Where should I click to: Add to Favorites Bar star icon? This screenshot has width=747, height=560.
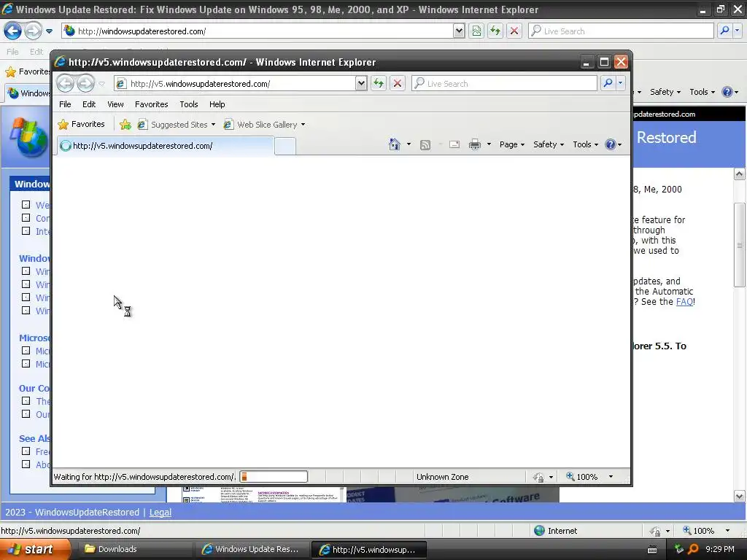(125, 125)
